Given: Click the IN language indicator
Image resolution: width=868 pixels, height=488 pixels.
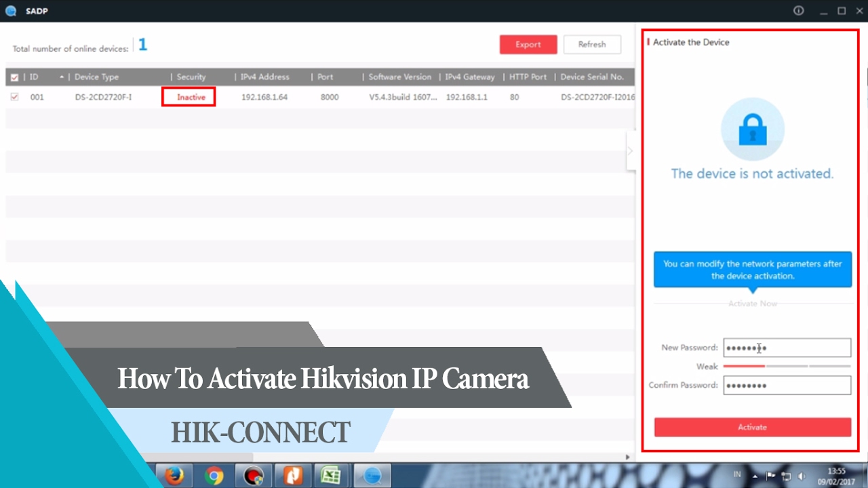Looking at the screenshot, I should point(736,474).
